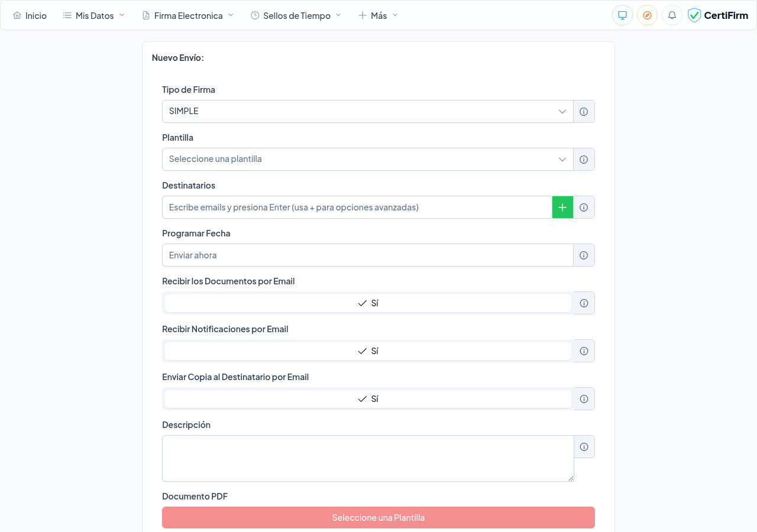757x532 pixels.
Task: Show info for Programar Fecha
Action: (584, 255)
